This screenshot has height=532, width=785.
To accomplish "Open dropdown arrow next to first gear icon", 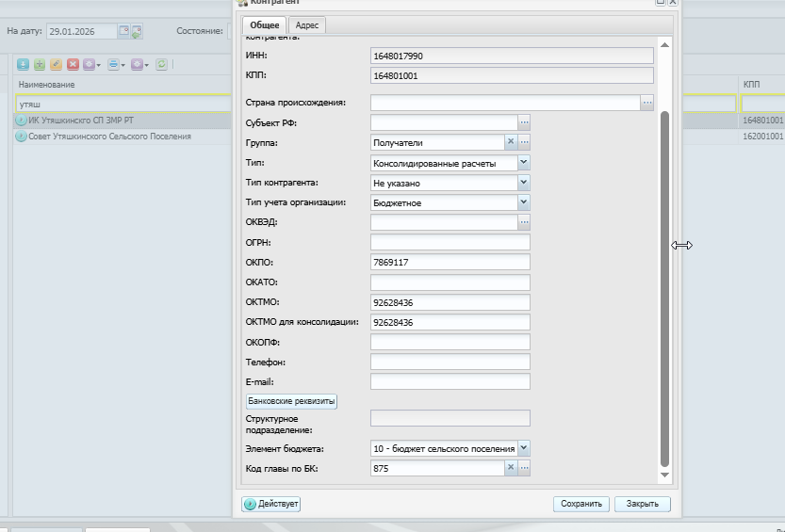I will [x=98, y=66].
